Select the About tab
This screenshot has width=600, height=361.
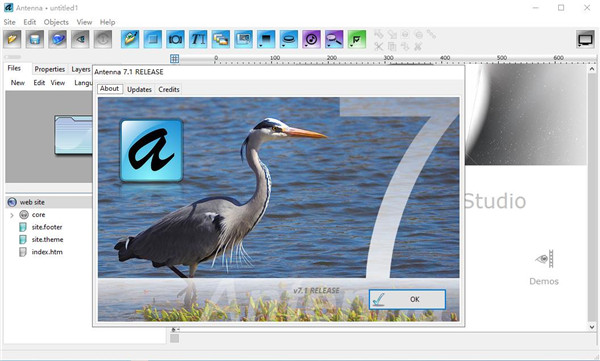click(109, 88)
